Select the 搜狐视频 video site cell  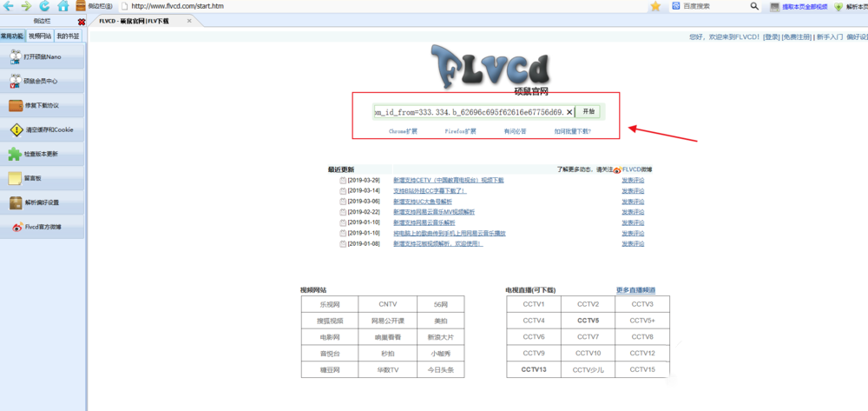click(329, 321)
